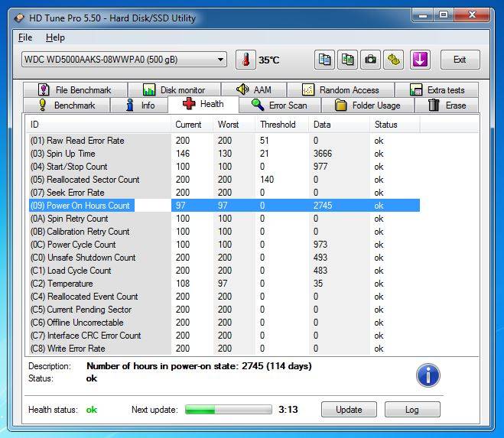
Task: Switch to the Benchmark tab
Action: tap(67, 105)
